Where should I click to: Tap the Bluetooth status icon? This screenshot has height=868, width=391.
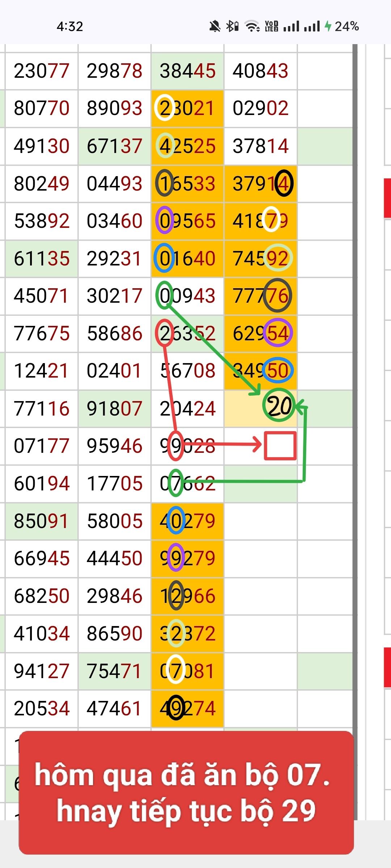(x=232, y=26)
